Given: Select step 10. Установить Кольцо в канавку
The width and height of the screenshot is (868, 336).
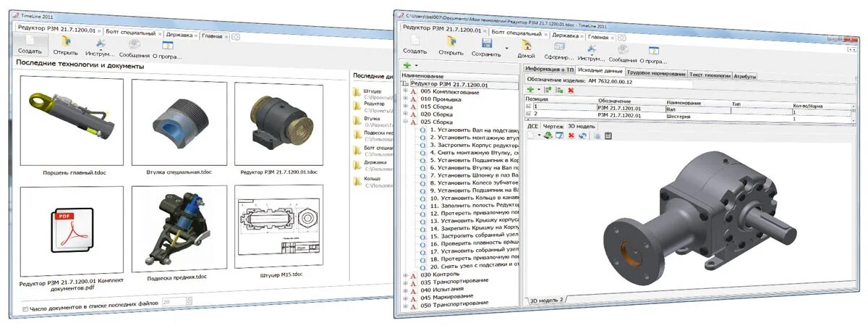Looking at the screenshot, I should pyautogui.click(x=475, y=198).
